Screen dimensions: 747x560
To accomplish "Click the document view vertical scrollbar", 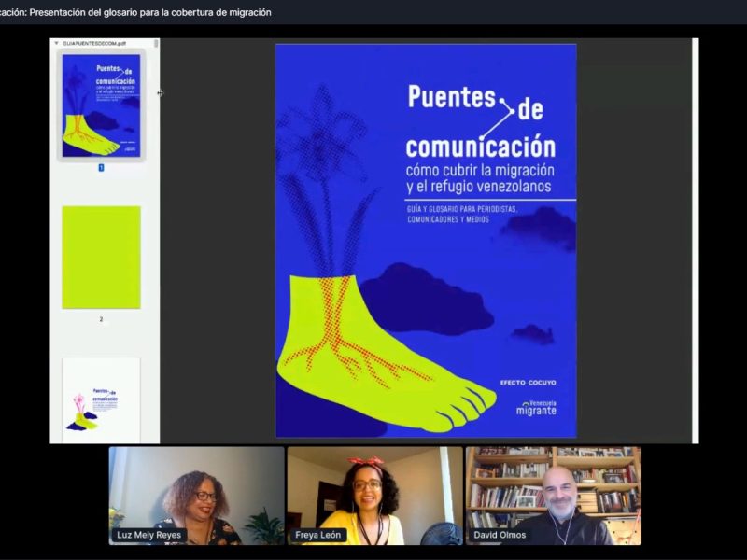I will (x=695, y=241).
